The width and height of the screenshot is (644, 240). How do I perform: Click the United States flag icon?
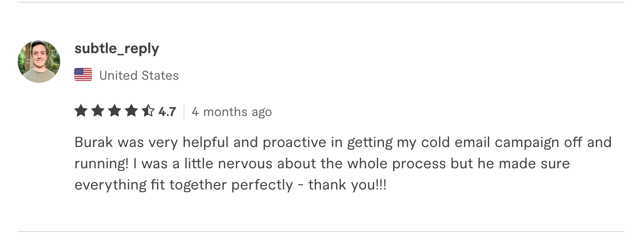pyautogui.click(x=83, y=75)
